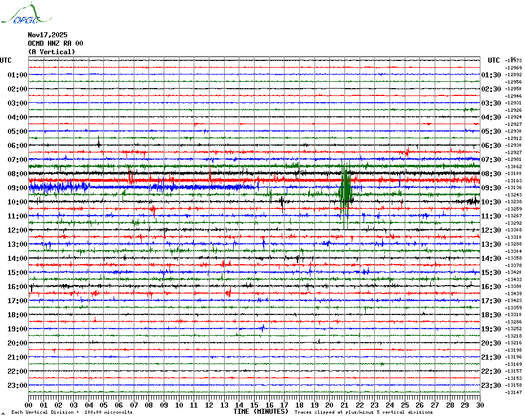Click the UTC label at top left

tap(6, 60)
